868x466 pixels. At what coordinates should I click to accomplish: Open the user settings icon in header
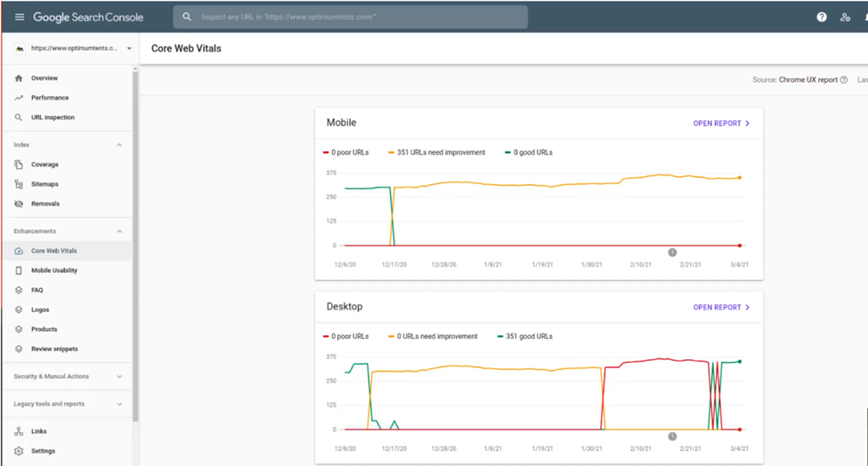click(845, 17)
